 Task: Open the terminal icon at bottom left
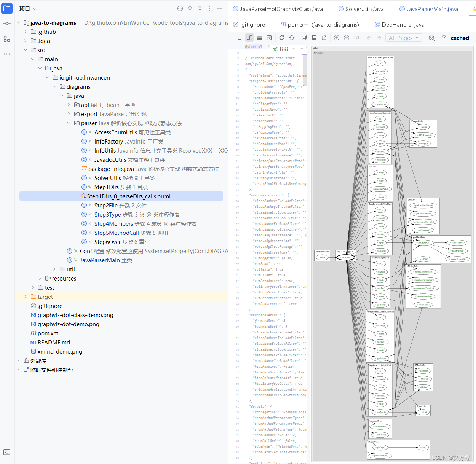(x=6, y=452)
